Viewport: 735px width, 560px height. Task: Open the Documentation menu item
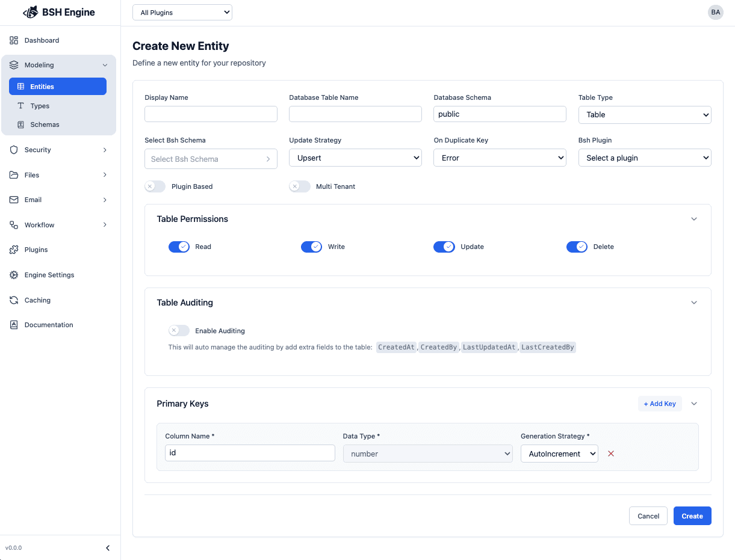click(x=58, y=325)
